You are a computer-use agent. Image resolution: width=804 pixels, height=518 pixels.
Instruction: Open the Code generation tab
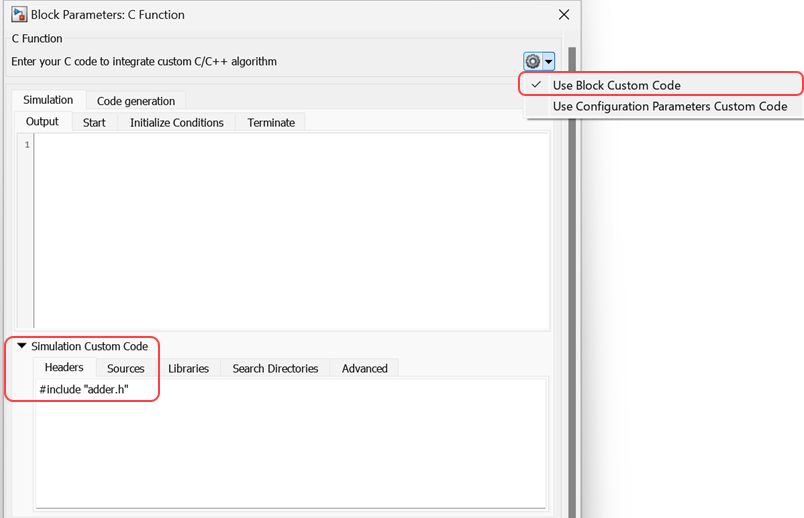135,101
